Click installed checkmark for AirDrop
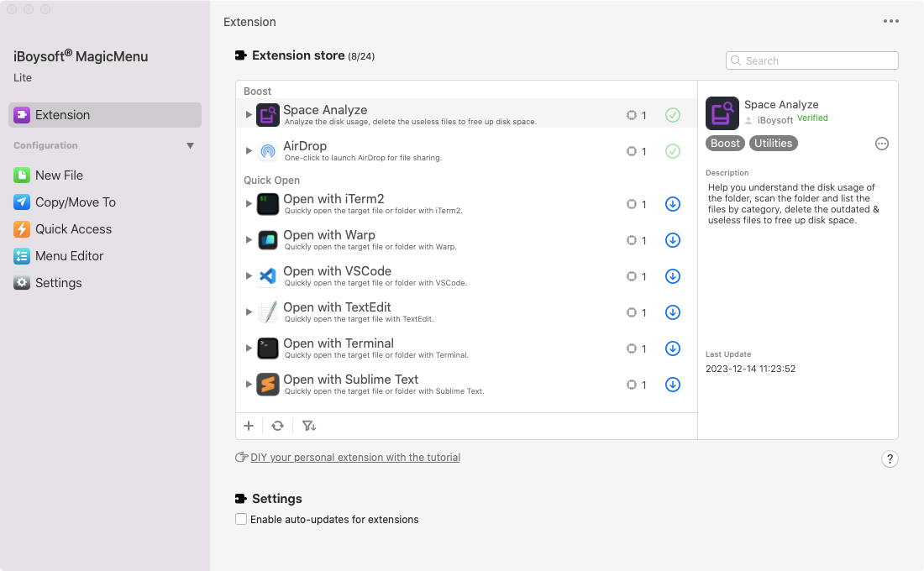Image resolution: width=924 pixels, height=571 pixels. [672, 151]
